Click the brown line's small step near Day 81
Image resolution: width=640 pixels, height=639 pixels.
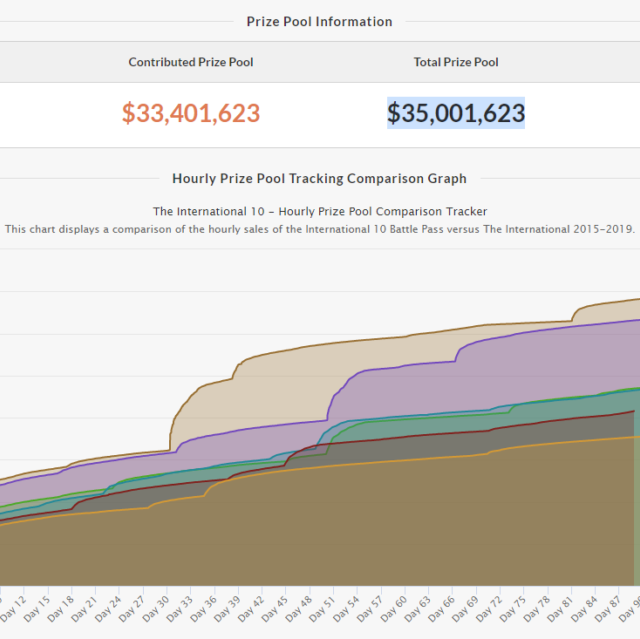coord(573,314)
